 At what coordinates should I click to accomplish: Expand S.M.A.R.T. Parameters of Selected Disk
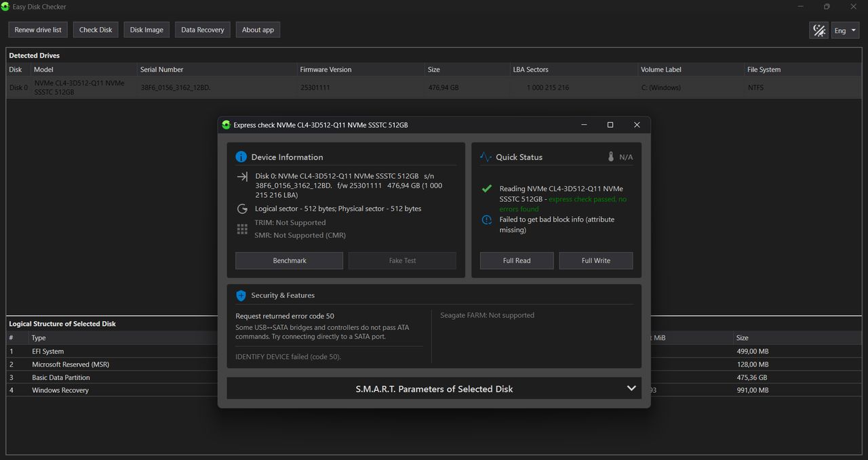[x=434, y=389]
